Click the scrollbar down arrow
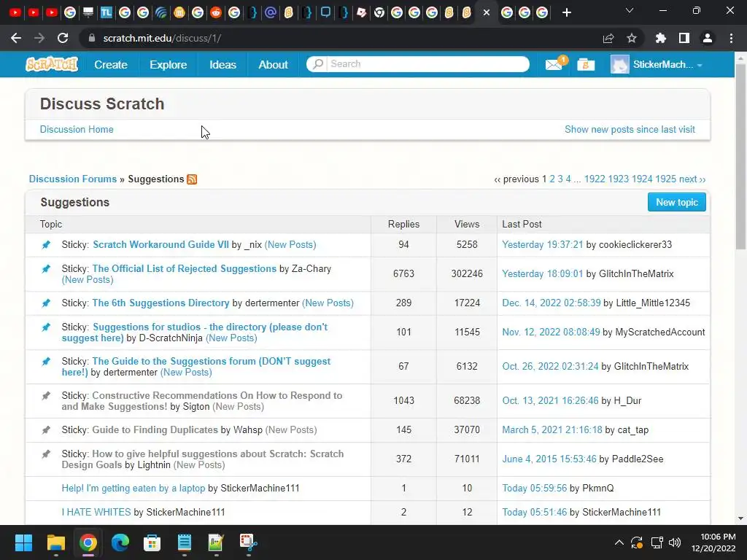The width and height of the screenshot is (747, 560). [740, 518]
